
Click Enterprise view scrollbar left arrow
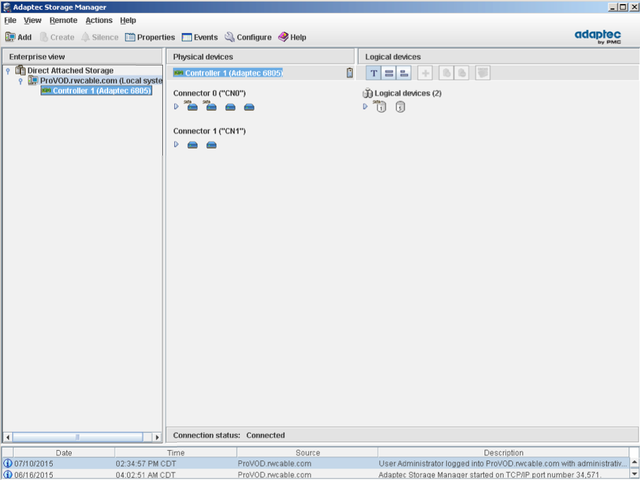(8, 437)
